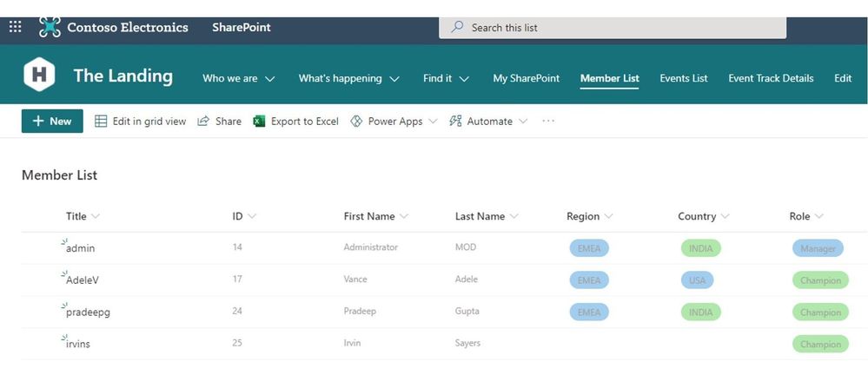Click the New button
The image size is (868, 388).
(52, 122)
